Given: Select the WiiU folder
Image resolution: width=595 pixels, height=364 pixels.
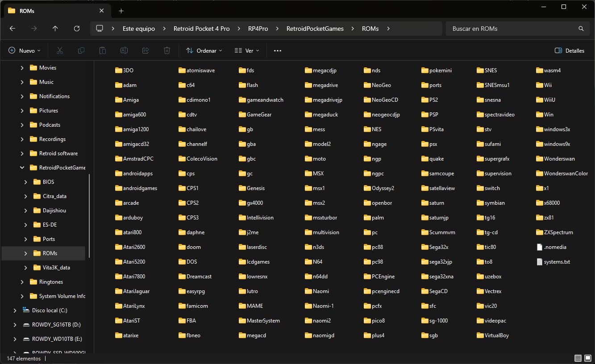Looking at the screenshot, I should [x=546, y=100].
